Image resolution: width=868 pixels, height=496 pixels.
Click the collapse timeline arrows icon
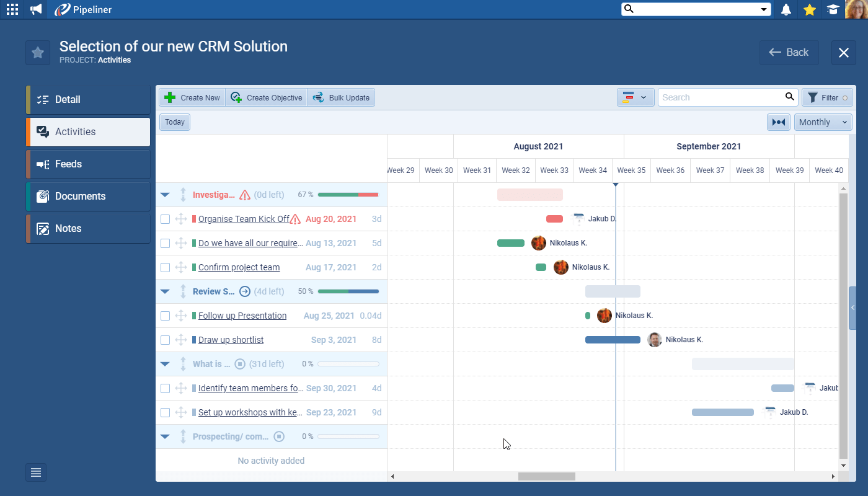[x=779, y=122]
